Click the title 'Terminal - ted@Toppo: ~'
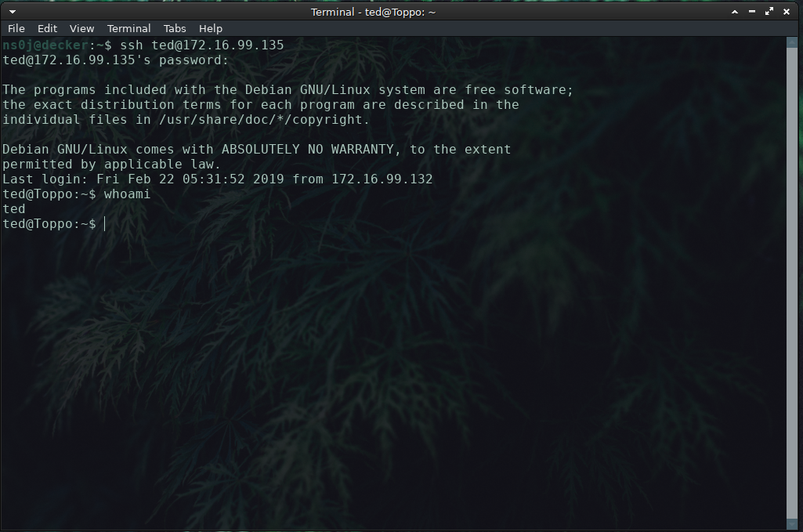This screenshot has height=532, width=803. click(373, 12)
